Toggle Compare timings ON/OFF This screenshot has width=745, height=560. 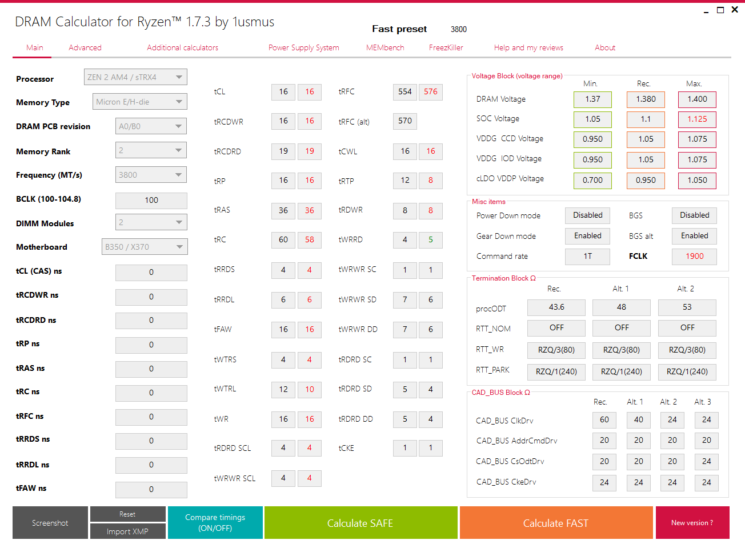click(215, 523)
